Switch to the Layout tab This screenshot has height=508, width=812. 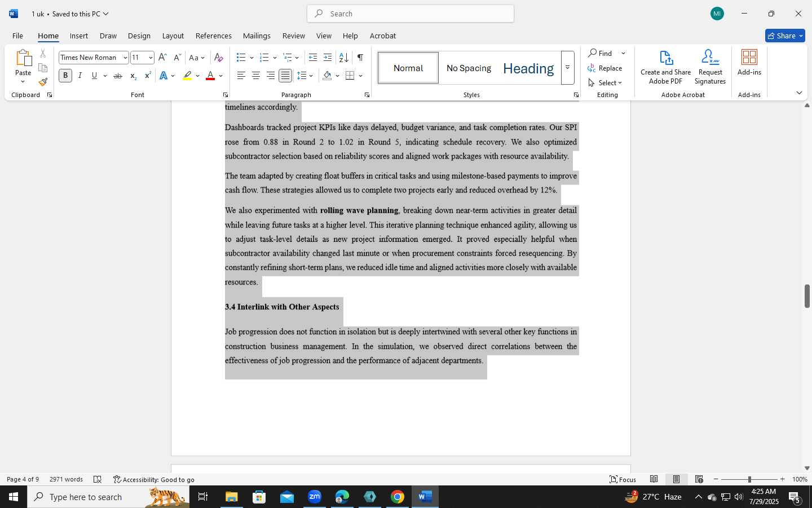[x=173, y=36]
